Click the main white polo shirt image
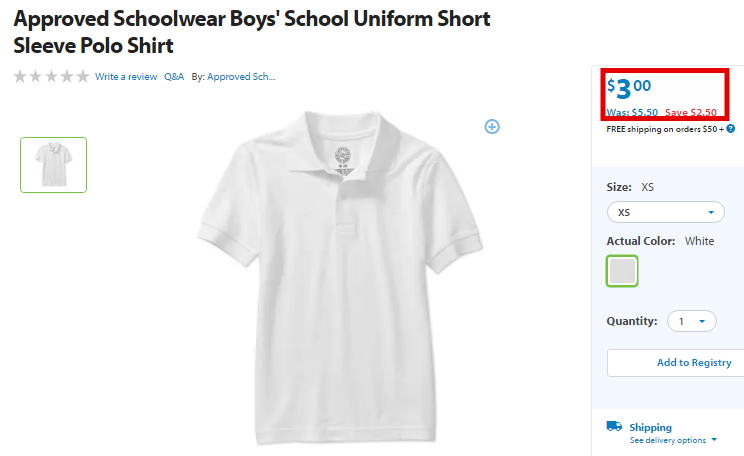 [340, 278]
